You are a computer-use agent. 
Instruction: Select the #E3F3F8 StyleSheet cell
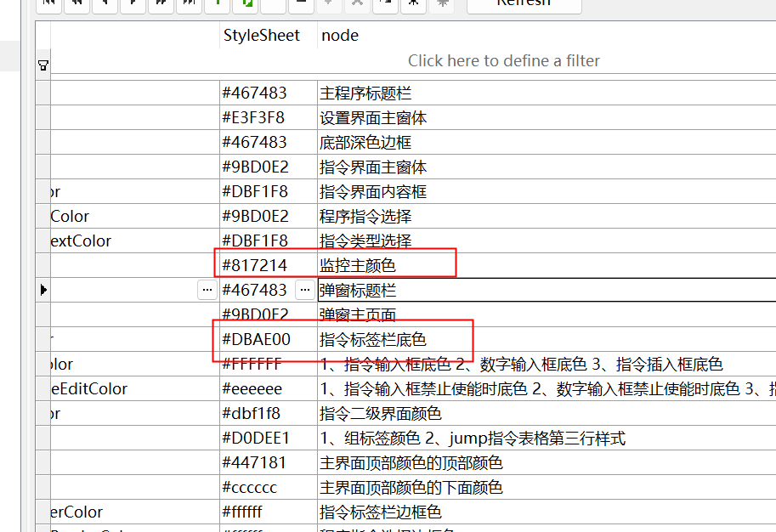point(253,117)
